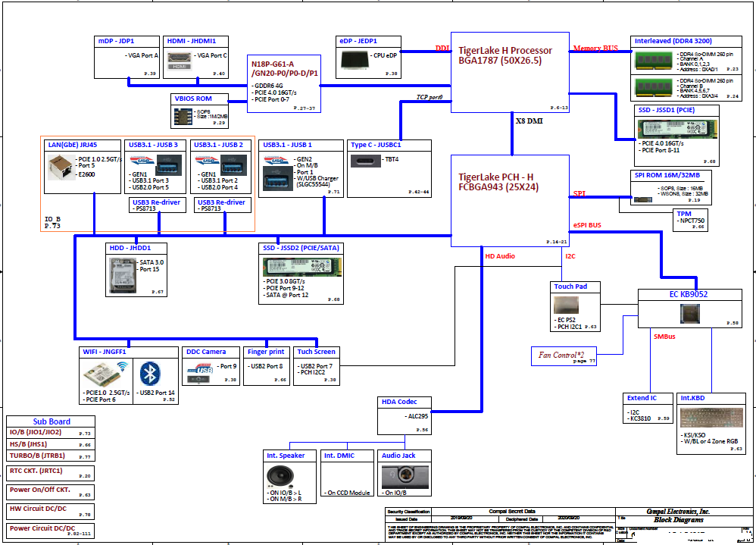Click the eSPI BUS label
756x545 pixels.
[587, 225]
